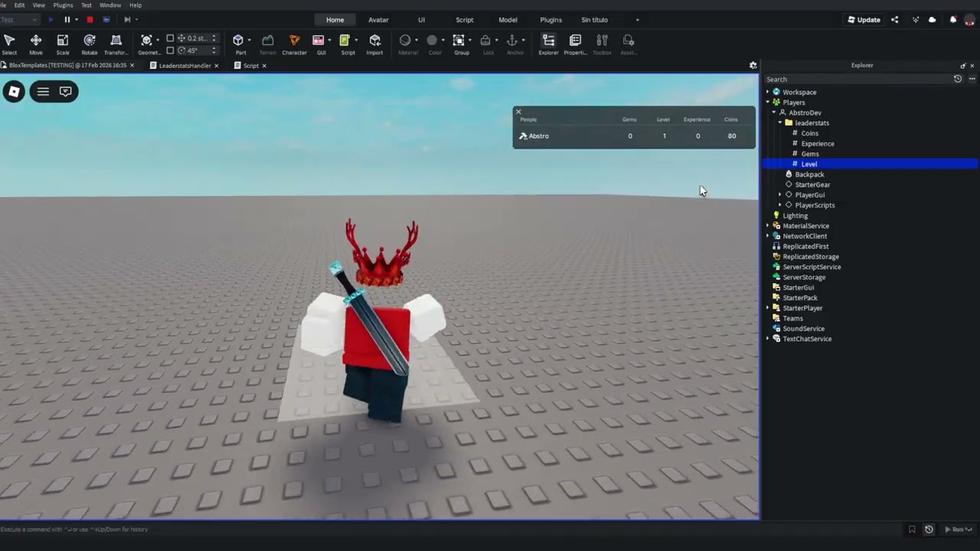980x551 pixels.
Task: Expand the PlayerGui node
Action: 779,195
